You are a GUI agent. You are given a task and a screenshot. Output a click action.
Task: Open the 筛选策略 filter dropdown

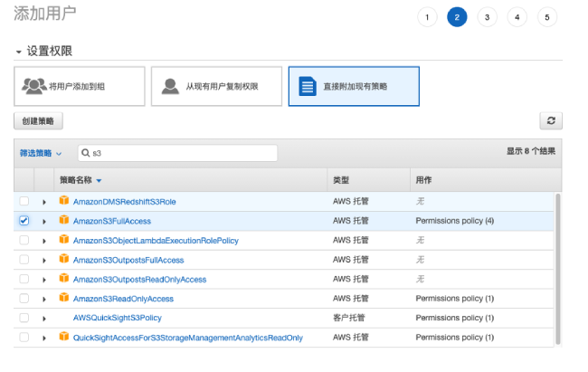(x=41, y=153)
